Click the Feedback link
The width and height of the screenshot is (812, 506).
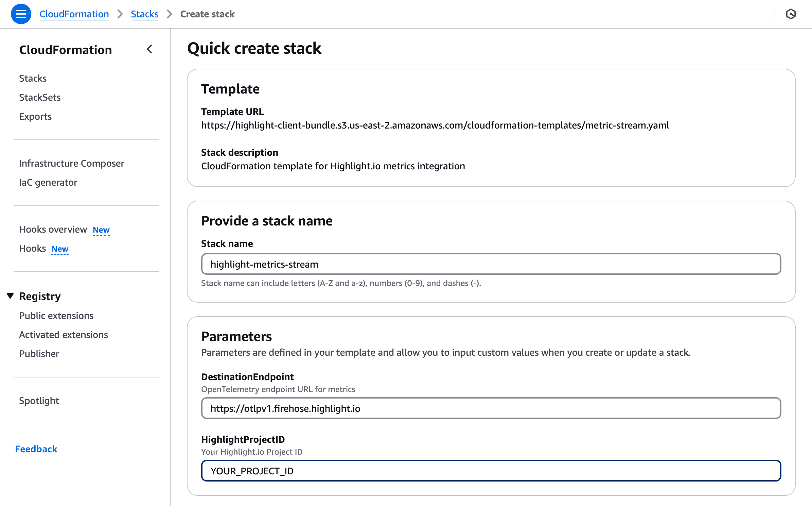pos(36,449)
